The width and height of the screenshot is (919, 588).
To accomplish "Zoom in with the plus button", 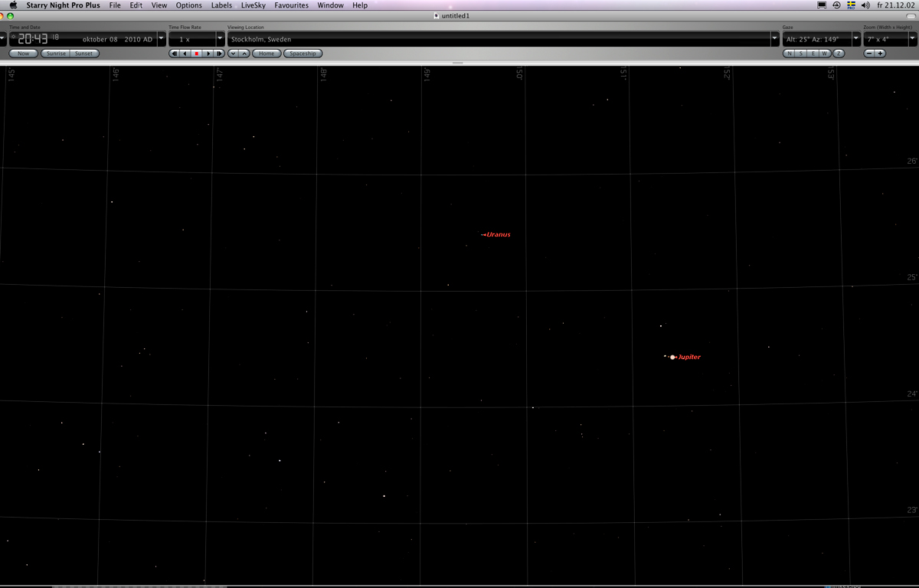I will pos(880,54).
